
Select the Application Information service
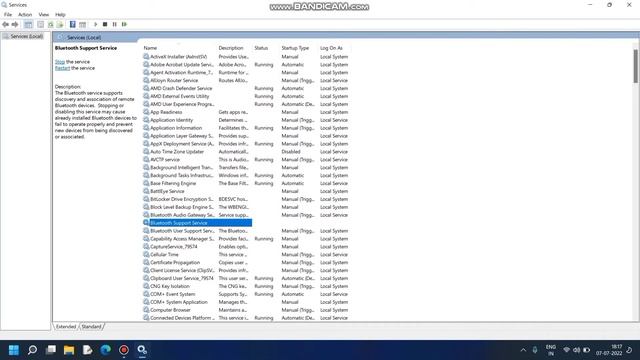coord(176,128)
